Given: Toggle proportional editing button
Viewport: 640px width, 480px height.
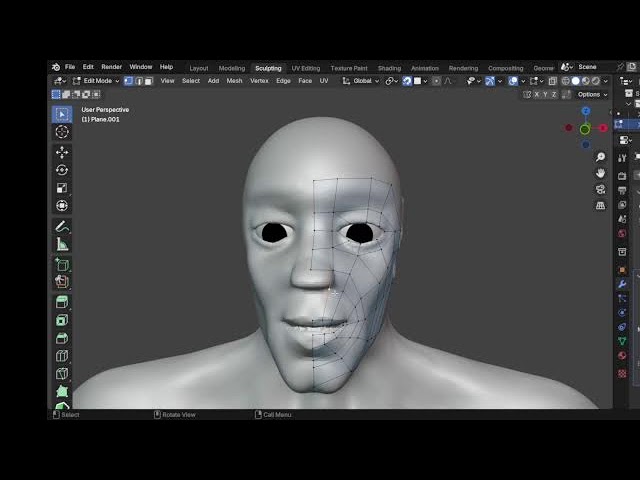Looking at the screenshot, I should pos(436,81).
